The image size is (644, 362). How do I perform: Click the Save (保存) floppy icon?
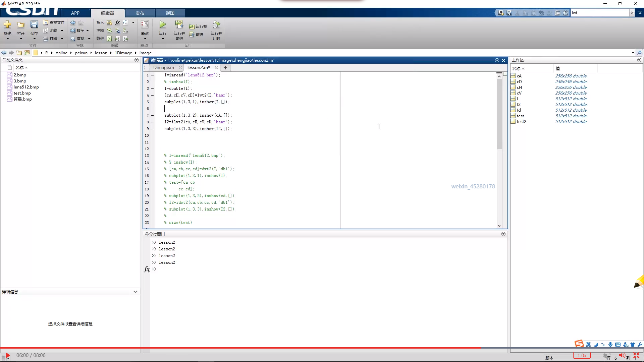pos(34,25)
